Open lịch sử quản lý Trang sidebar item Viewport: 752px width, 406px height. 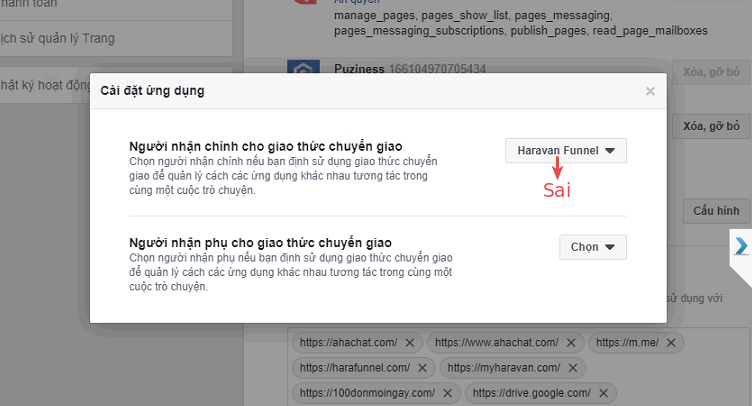(58, 38)
